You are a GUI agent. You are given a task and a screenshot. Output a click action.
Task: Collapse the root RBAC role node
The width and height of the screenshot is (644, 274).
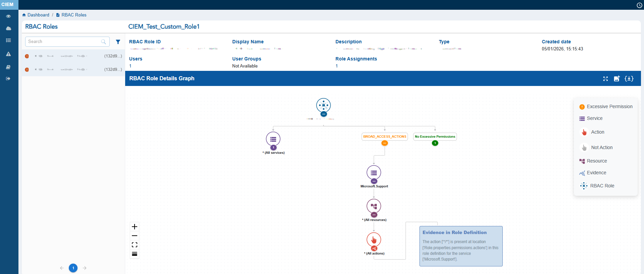point(324,114)
